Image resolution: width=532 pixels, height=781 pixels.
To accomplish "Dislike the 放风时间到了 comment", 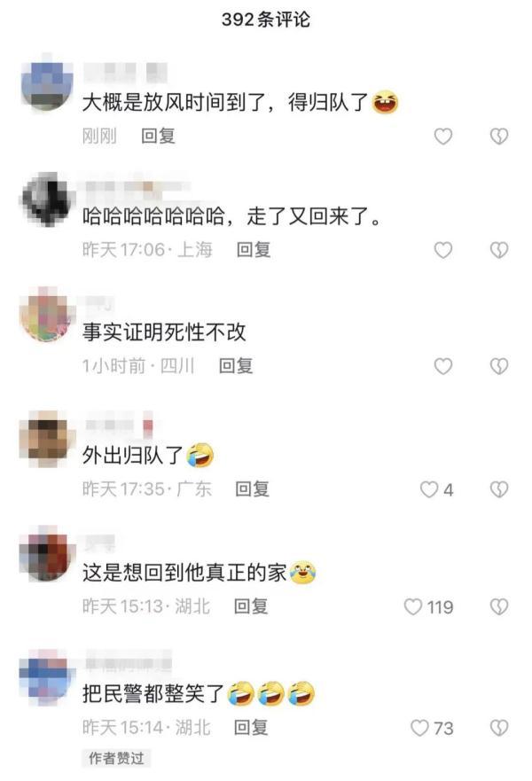I will (x=498, y=136).
